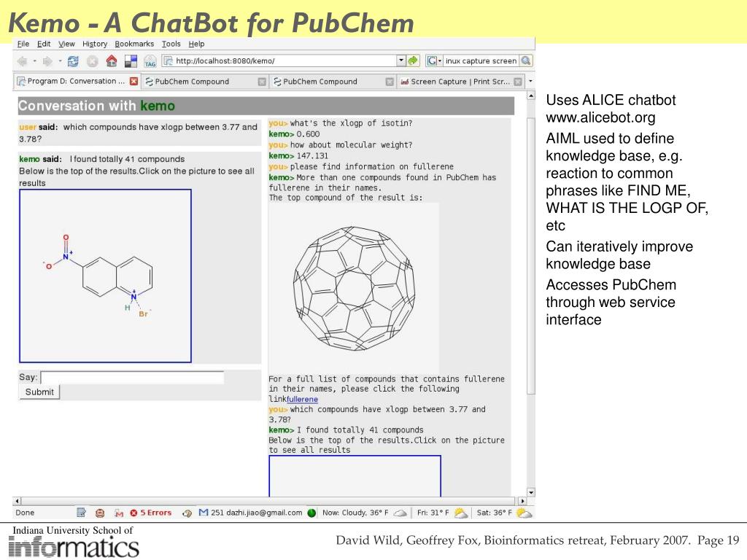This screenshot has width=747, height=560.
Task: Click the horizontal scrollbar right arrow
Action: (522, 501)
